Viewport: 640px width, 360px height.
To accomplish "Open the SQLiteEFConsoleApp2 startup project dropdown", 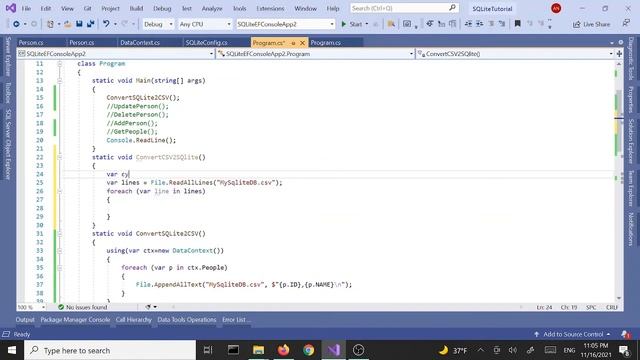I will point(285,24).
